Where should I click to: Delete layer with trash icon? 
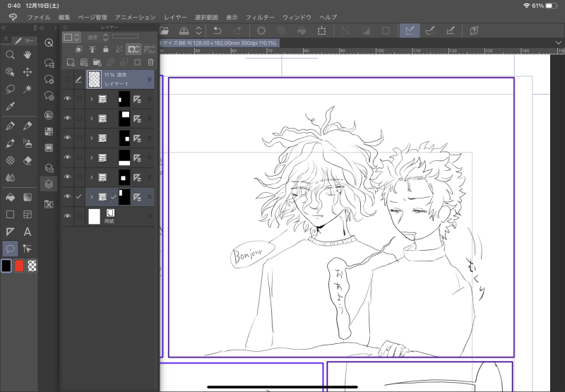(x=150, y=62)
